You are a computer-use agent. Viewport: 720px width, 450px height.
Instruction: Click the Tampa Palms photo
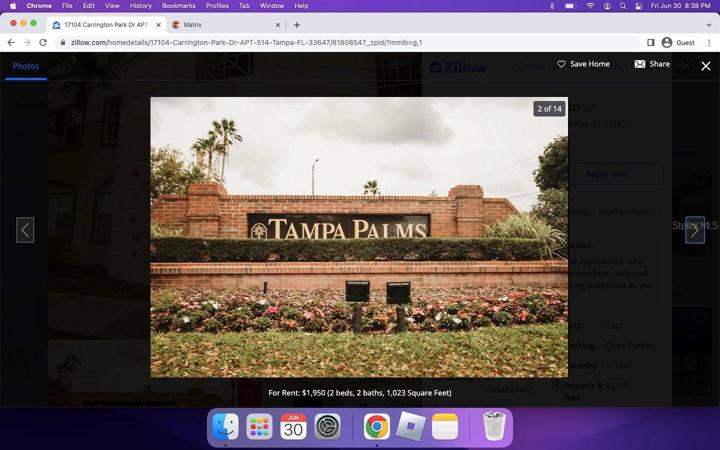point(359,237)
